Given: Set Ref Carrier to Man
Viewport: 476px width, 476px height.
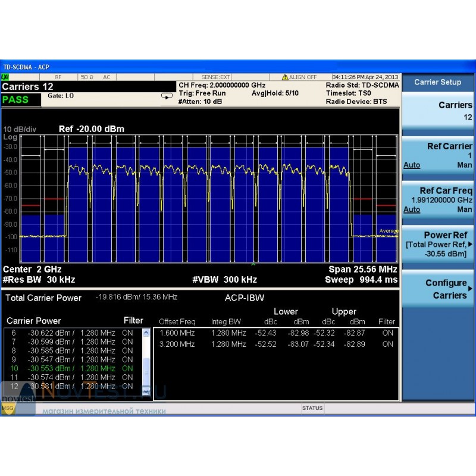Looking at the screenshot, I should point(465,165).
